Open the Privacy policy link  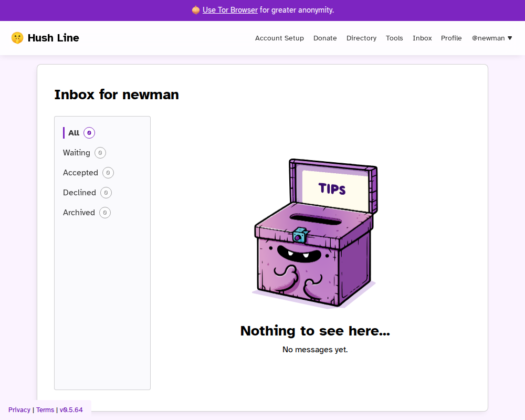19,409
